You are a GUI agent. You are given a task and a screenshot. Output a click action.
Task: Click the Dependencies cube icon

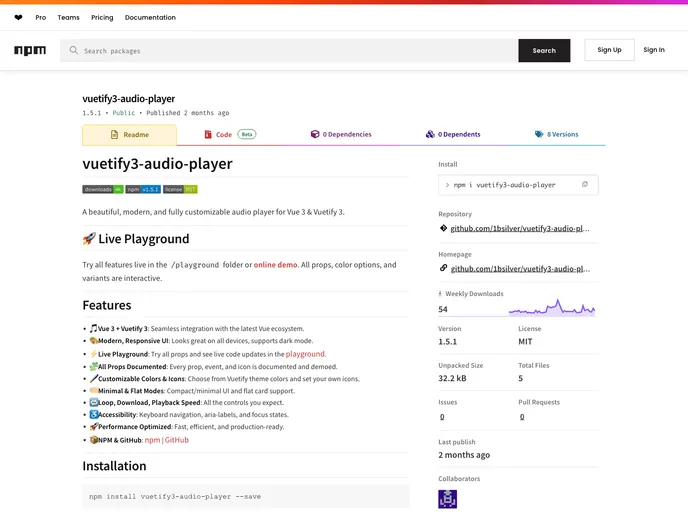tap(315, 134)
